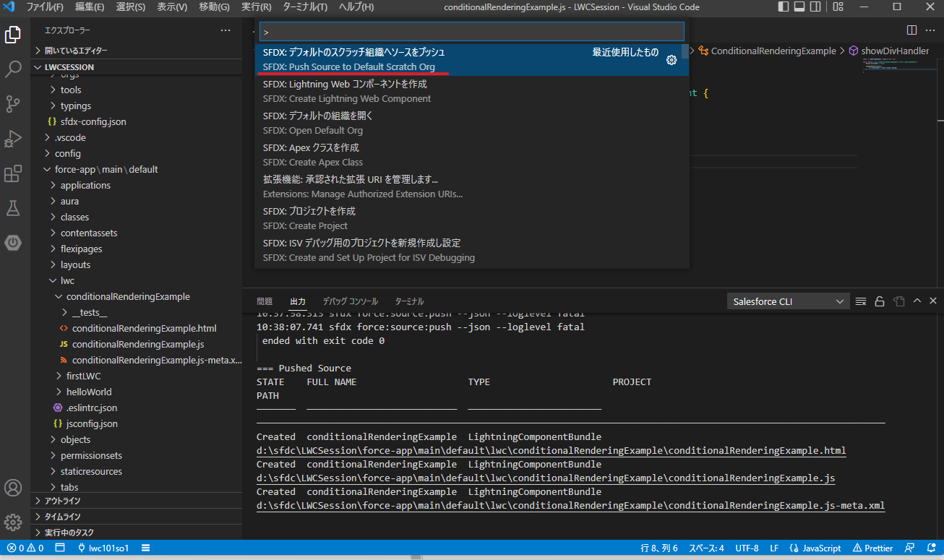The width and height of the screenshot is (944, 560).
Task: Select SFDX Create Project command
Action: pyautogui.click(x=472, y=219)
